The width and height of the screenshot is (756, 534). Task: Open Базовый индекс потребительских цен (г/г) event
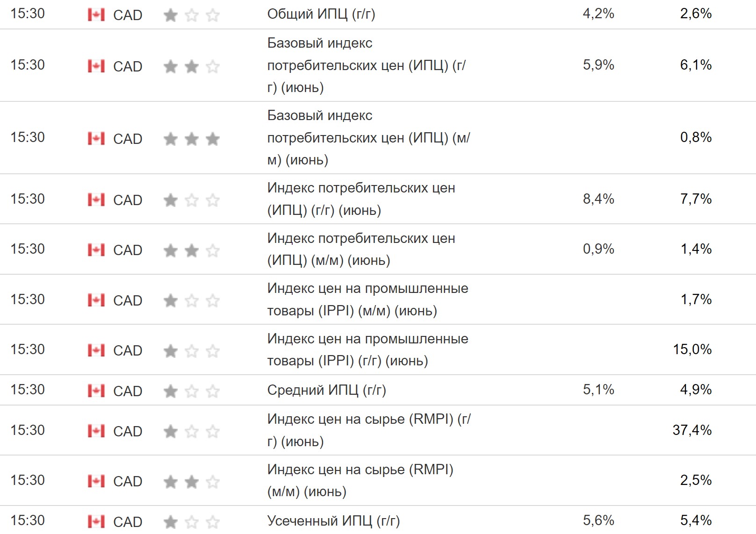click(x=366, y=65)
